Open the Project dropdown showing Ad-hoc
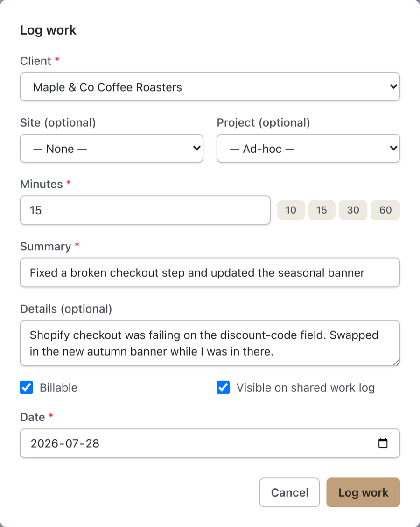The width and height of the screenshot is (420, 527). tap(308, 148)
